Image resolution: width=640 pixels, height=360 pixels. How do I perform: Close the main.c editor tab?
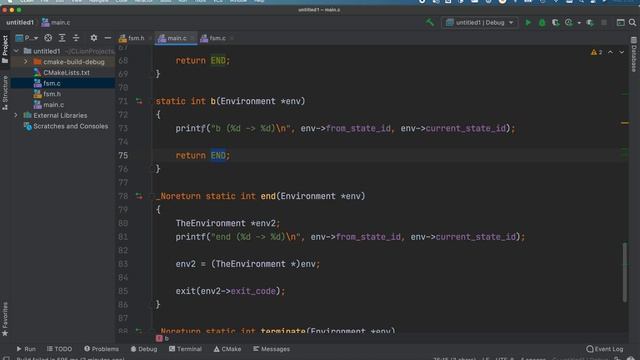(192, 38)
